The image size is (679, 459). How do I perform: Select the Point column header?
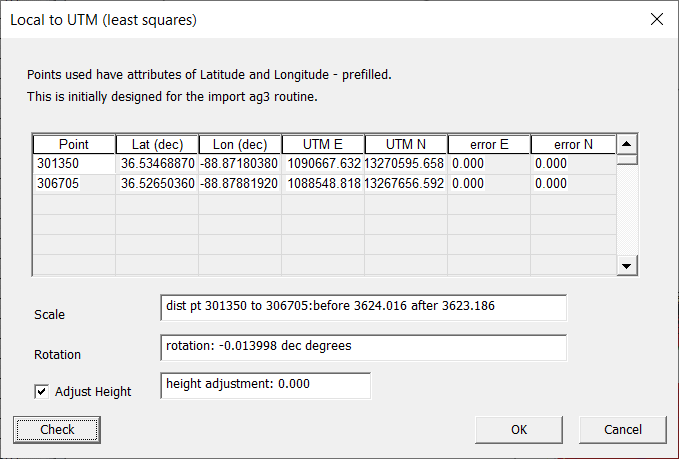click(74, 144)
